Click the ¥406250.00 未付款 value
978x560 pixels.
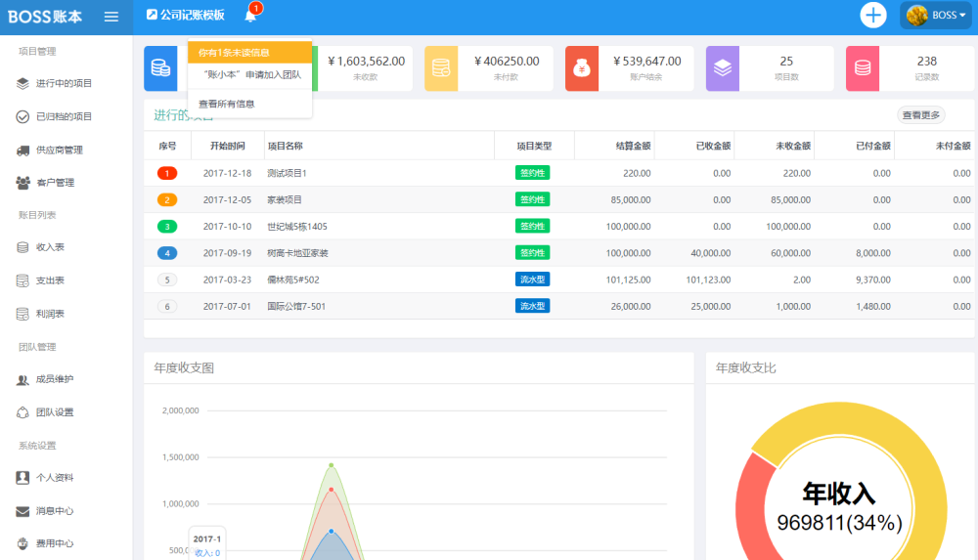click(507, 62)
